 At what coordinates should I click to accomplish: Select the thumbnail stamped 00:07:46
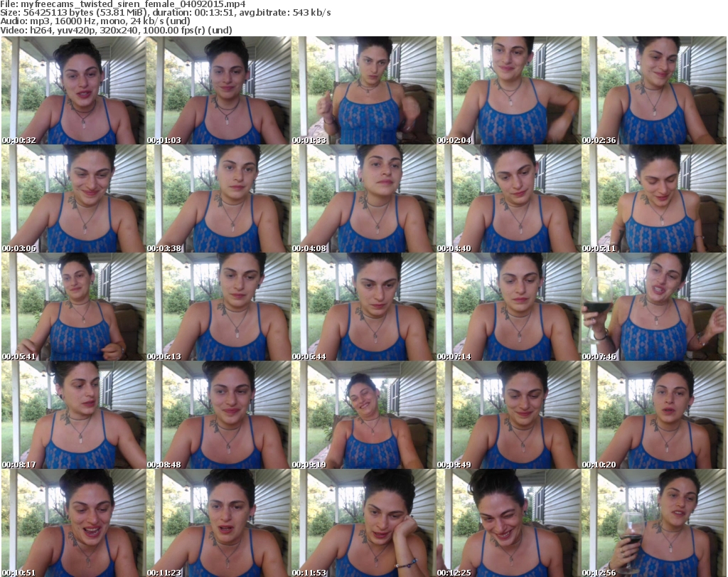coord(654,307)
